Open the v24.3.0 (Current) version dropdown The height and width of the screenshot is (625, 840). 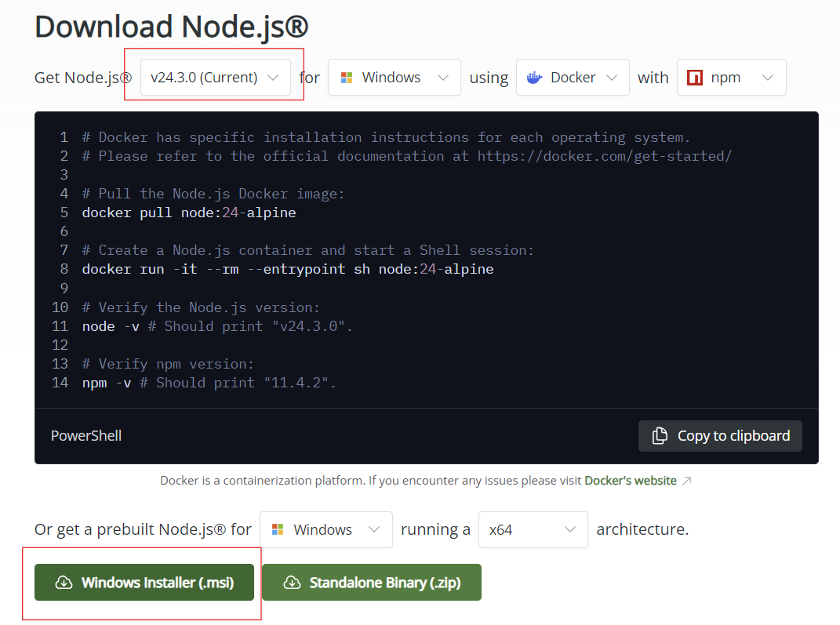coord(216,77)
